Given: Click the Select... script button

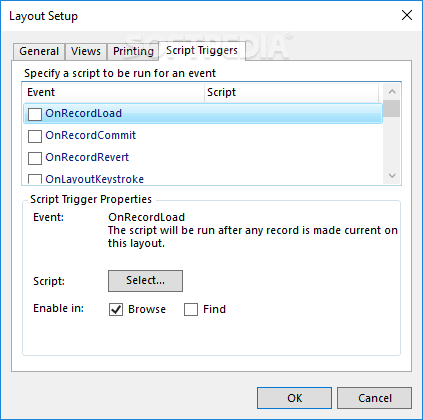Looking at the screenshot, I should (x=145, y=281).
